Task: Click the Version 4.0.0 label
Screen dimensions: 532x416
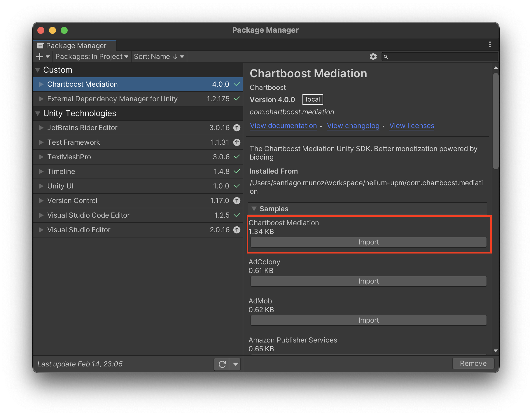Action: [x=272, y=100]
